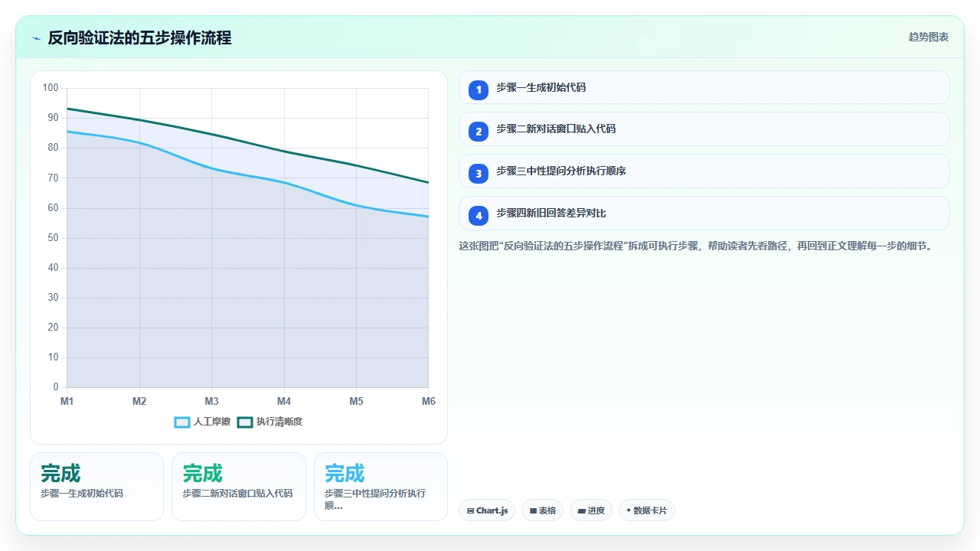Select the Chart.js tag chip

pyautogui.click(x=487, y=510)
